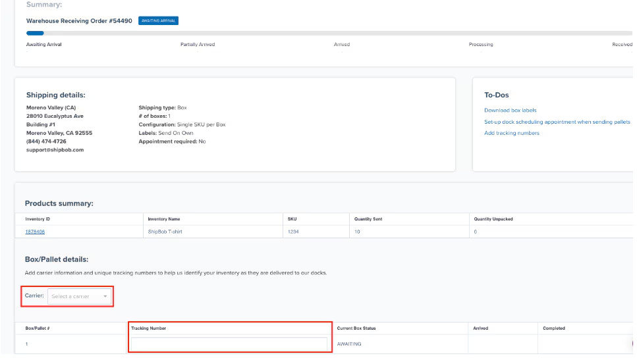Click Partially Arrived progress stage label
Image resolution: width=637 pixels, height=364 pixels.
click(198, 45)
